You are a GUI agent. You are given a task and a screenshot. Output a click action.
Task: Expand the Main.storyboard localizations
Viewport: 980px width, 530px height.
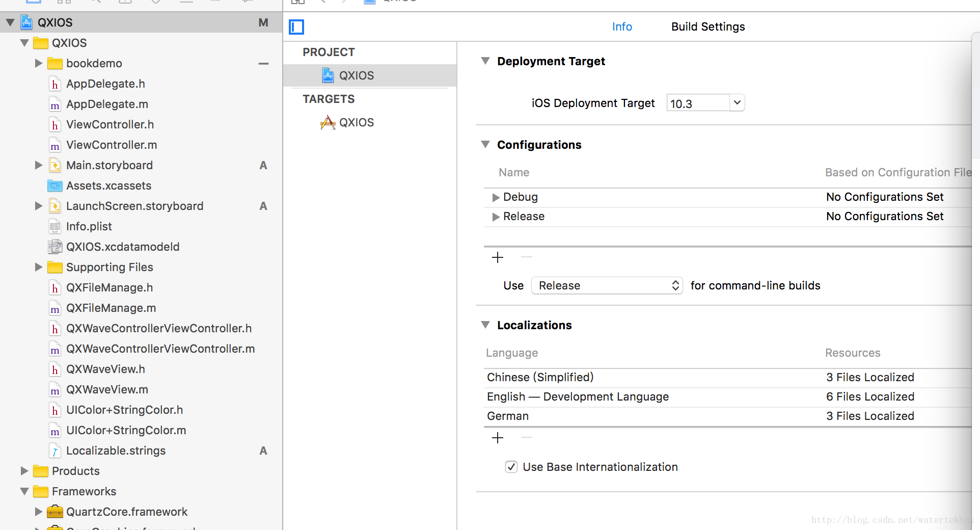(x=38, y=165)
